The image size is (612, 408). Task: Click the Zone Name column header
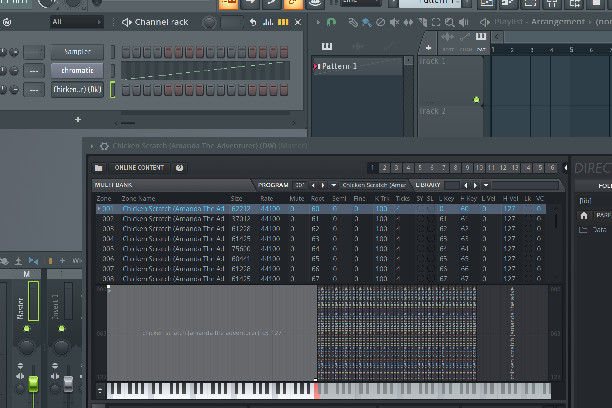point(138,199)
